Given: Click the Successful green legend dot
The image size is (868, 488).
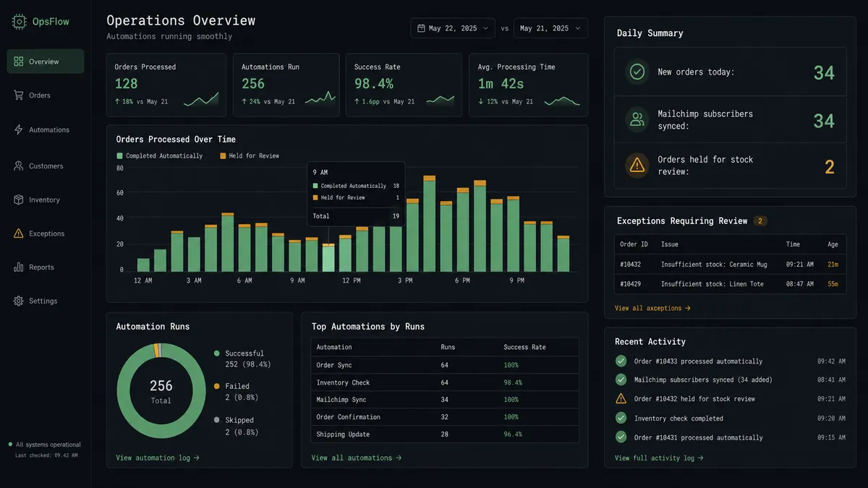Looking at the screenshot, I should 216,354.
